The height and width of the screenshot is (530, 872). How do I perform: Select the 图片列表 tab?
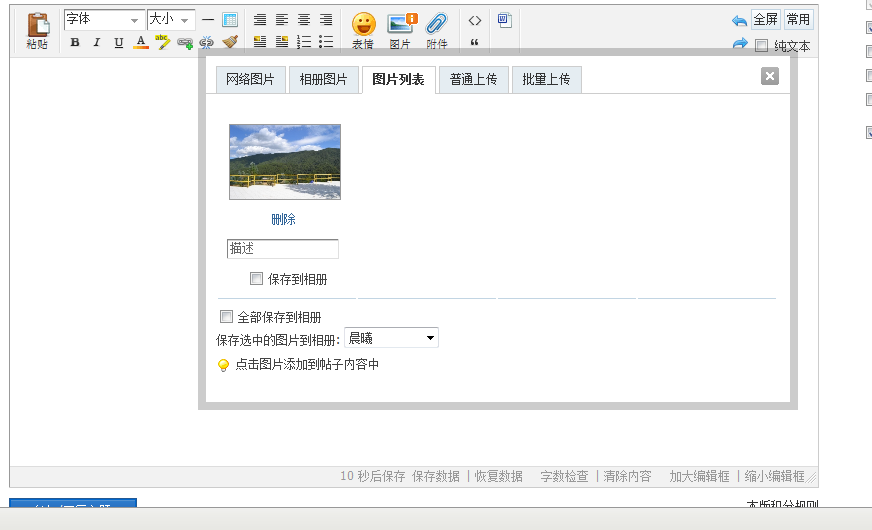click(398, 80)
